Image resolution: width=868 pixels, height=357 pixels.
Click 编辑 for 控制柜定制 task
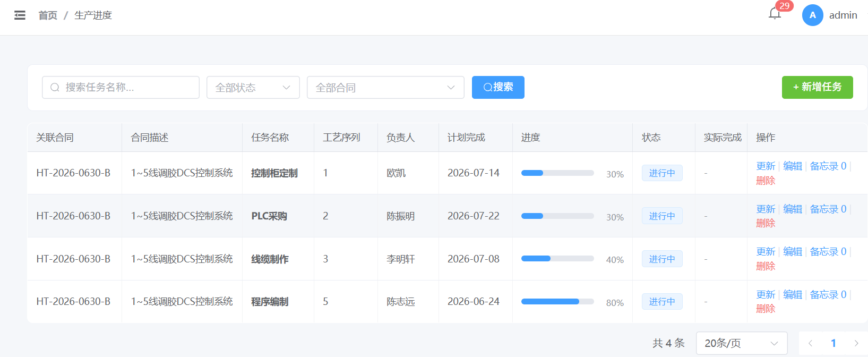tap(793, 166)
